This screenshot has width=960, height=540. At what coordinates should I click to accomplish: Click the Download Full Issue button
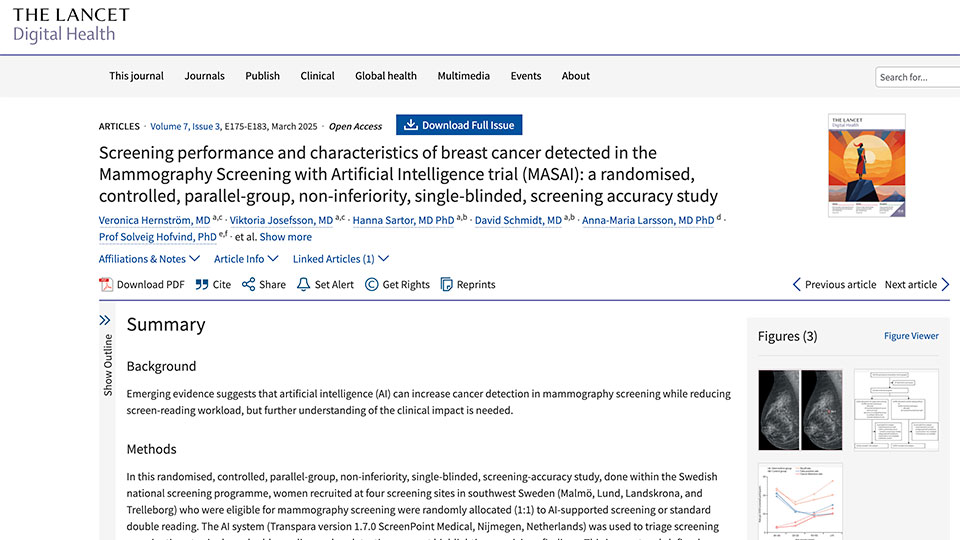[459, 126]
